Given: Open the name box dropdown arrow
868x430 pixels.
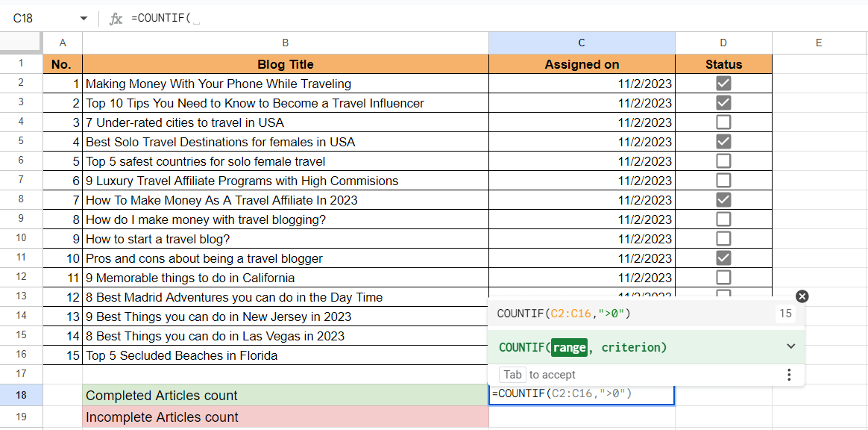Looking at the screenshot, I should click(x=84, y=18).
